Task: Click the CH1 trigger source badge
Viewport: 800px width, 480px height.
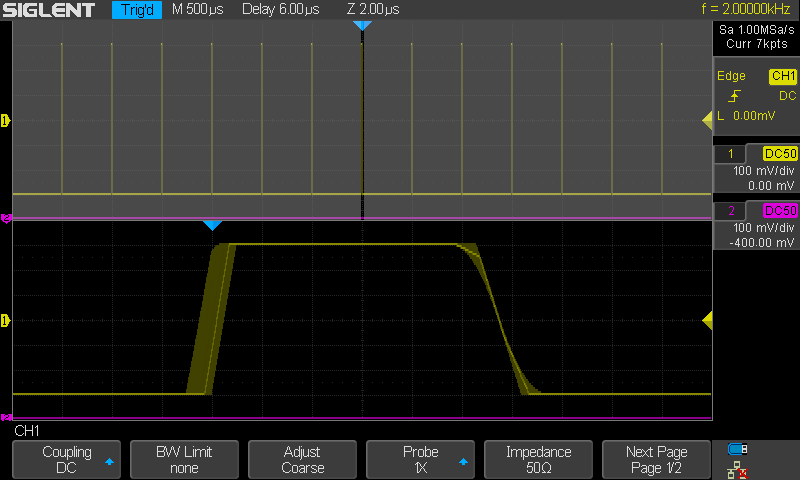Action: [x=783, y=76]
